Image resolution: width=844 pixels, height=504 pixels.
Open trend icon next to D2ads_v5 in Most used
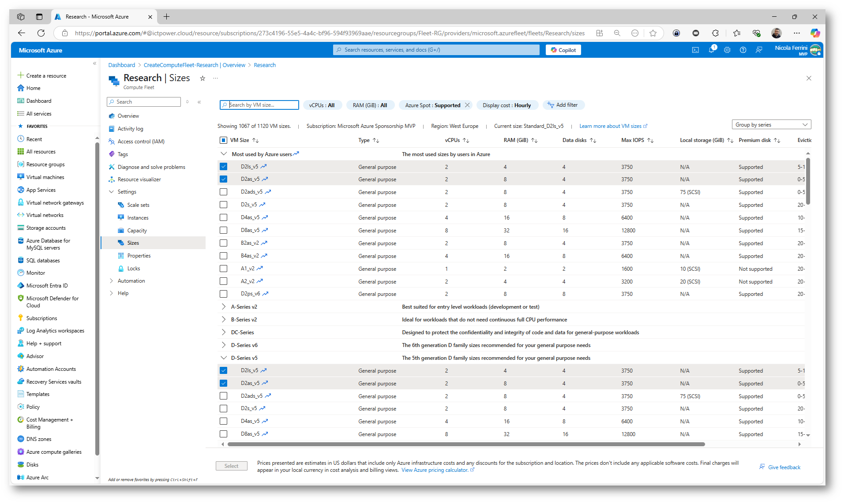pyautogui.click(x=268, y=192)
